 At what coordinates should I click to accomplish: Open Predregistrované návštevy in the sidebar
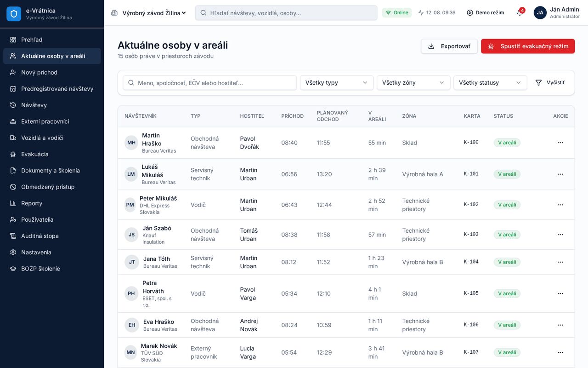pyautogui.click(x=52, y=89)
